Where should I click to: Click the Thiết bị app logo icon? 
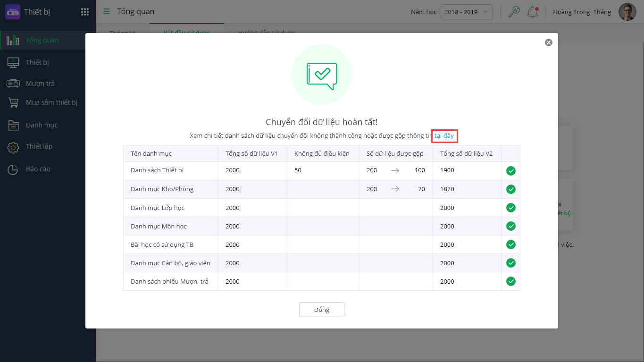[x=12, y=12]
